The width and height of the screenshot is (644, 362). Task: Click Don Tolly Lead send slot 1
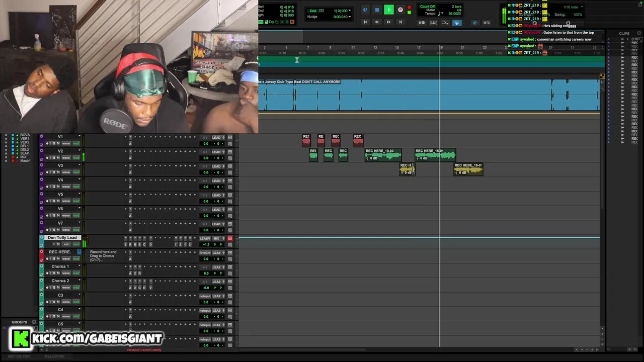[x=176, y=244]
